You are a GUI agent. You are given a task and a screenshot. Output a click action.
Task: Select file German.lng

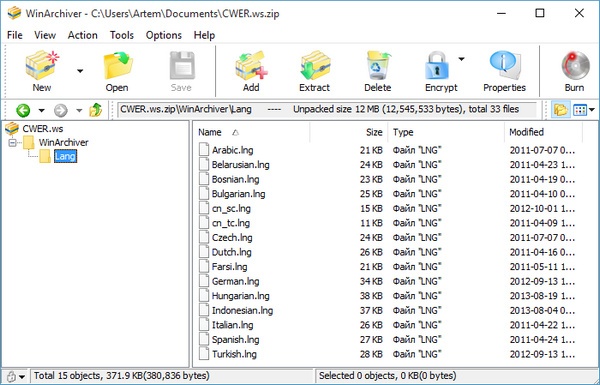click(235, 281)
